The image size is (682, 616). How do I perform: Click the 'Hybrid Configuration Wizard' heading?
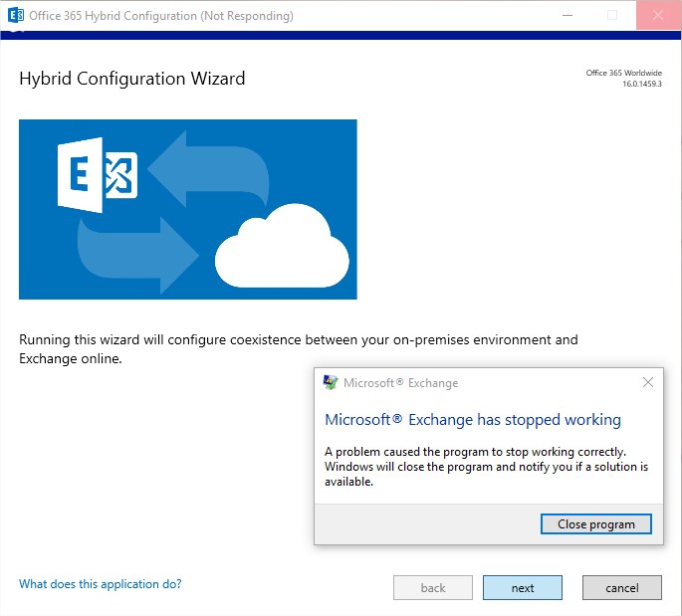(x=132, y=79)
